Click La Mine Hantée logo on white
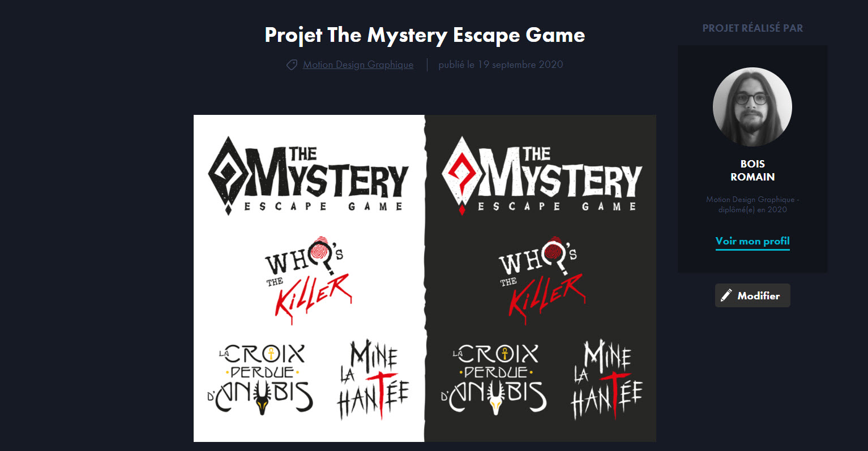 pyautogui.click(x=373, y=380)
